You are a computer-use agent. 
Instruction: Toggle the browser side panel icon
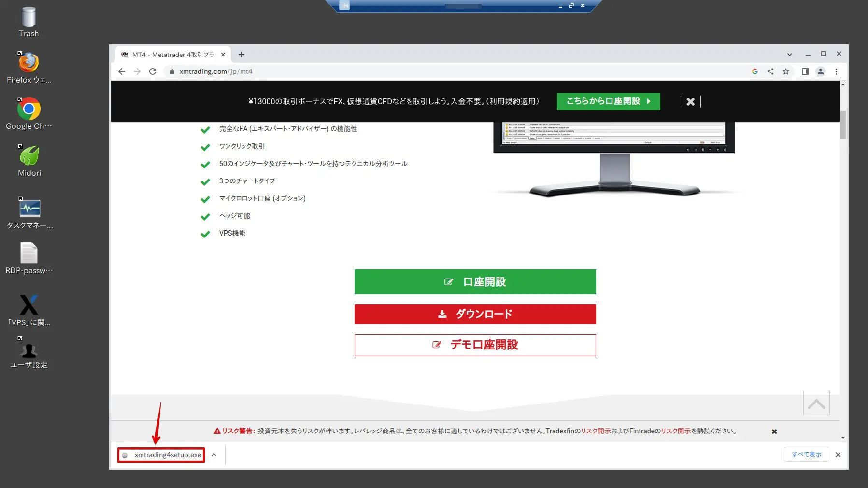(x=805, y=71)
